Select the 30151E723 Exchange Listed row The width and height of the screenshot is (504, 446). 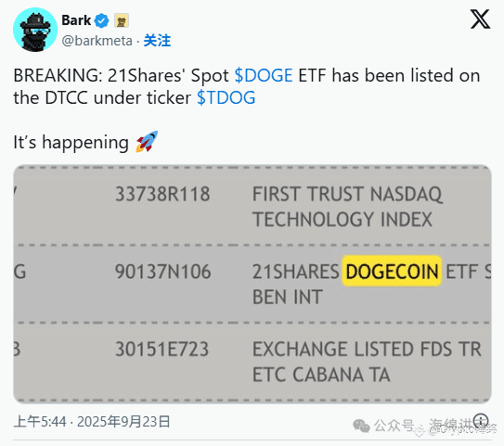252,362
